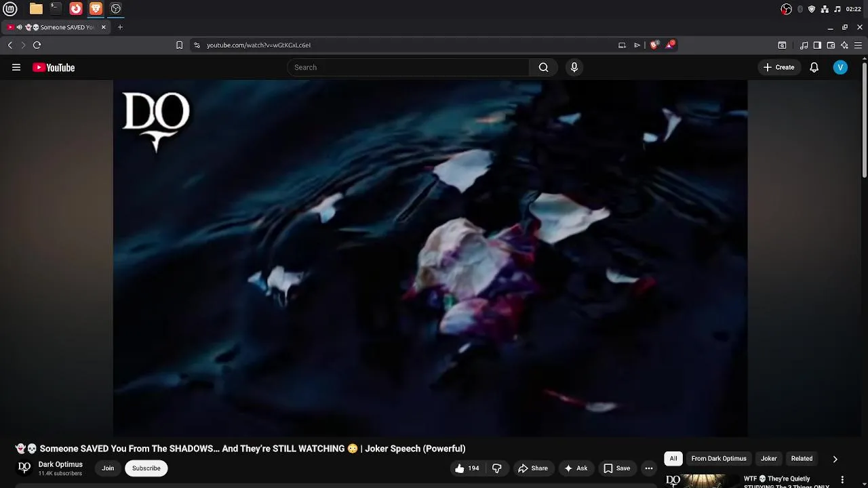Open Brave Rewards triangle icon
The height and width of the screenshot is (488, 868).
coord(669,45)
